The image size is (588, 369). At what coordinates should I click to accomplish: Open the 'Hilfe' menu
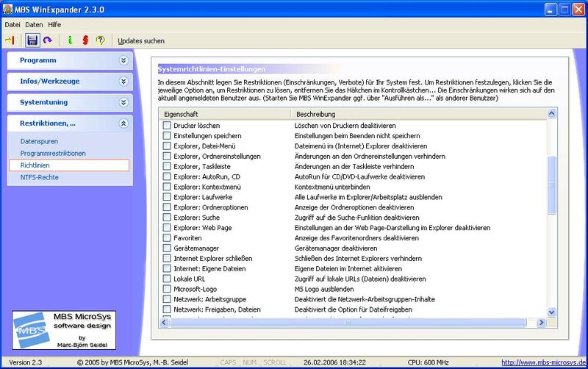(x=54, y=24)
